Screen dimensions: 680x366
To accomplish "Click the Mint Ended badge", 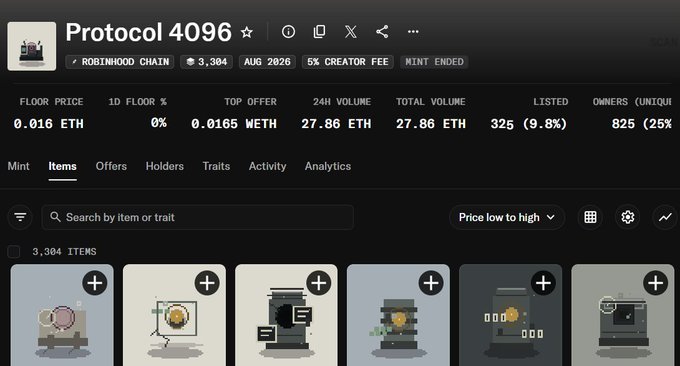I will (x=434, y=62).
